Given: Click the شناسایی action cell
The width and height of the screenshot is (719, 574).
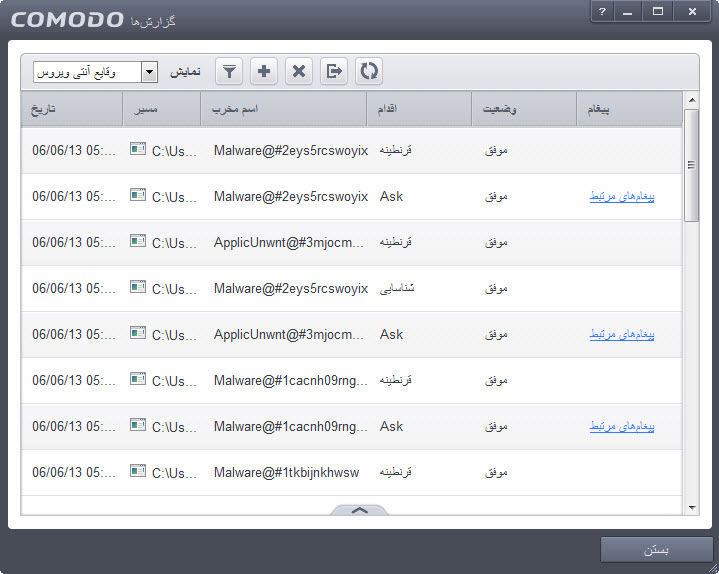Looking at the screenshot, I should point(397,288).
